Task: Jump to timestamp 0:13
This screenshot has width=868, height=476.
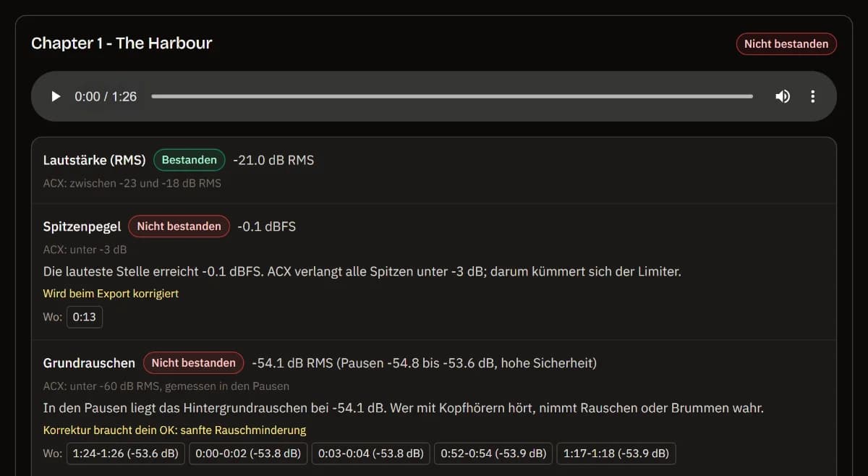Action: [x=85, y=317]
